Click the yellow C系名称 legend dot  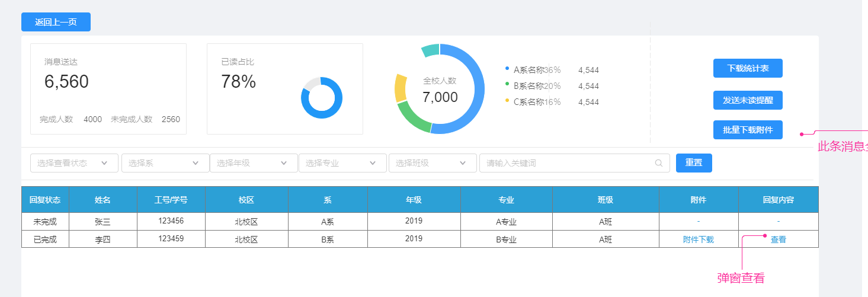pyautogui.click(x=507, y=101)
